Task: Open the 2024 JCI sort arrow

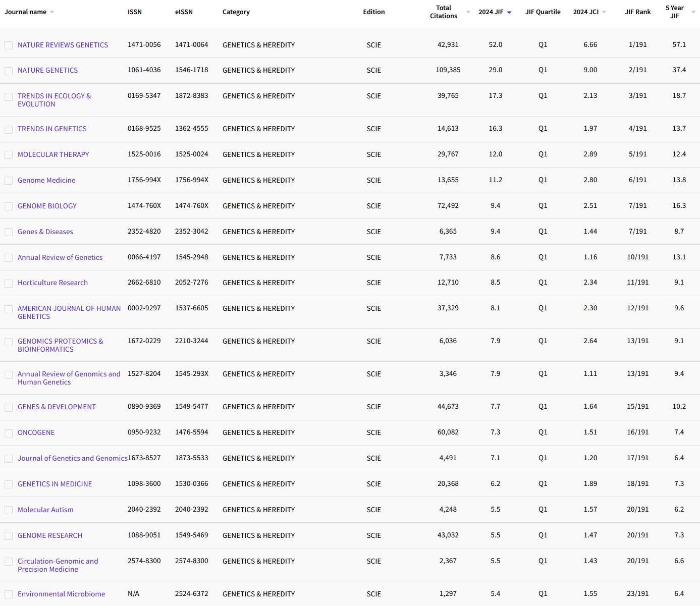Action: pyautogui.click(x=604, y=12)
